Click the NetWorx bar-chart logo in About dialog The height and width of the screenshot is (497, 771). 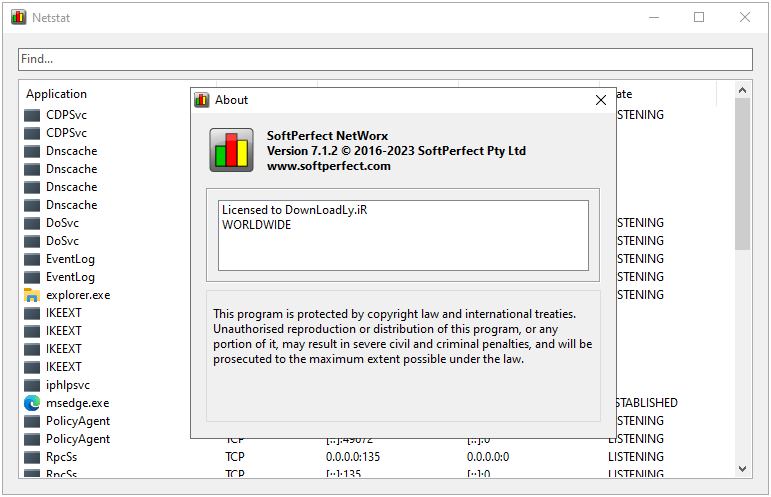pyautogui.click(x=232, y=150)
